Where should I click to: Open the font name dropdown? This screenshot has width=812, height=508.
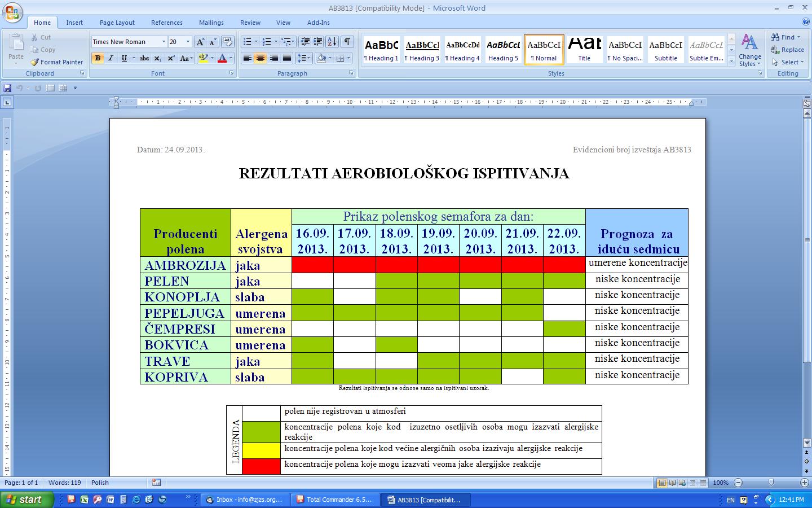pos(164,42)
